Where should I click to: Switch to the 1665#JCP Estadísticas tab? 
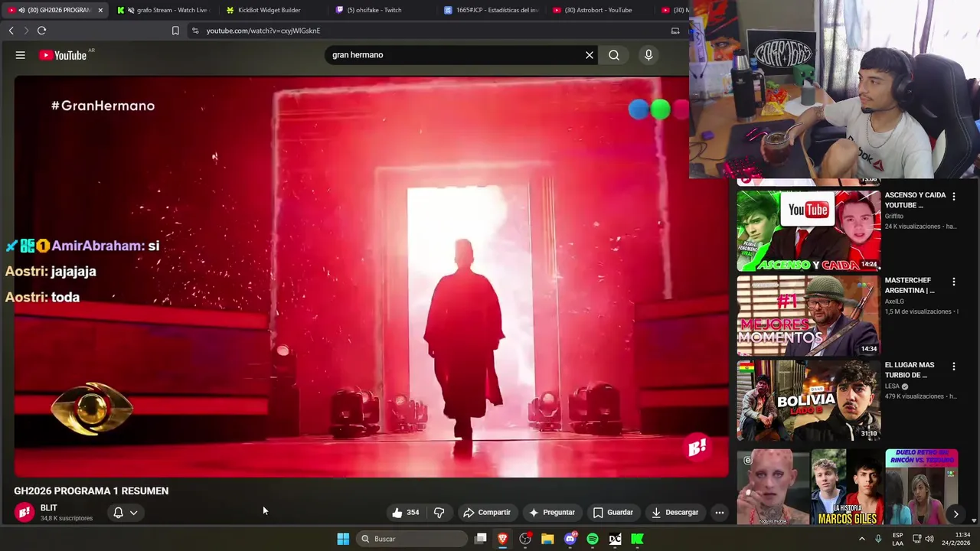coord(490,10)
